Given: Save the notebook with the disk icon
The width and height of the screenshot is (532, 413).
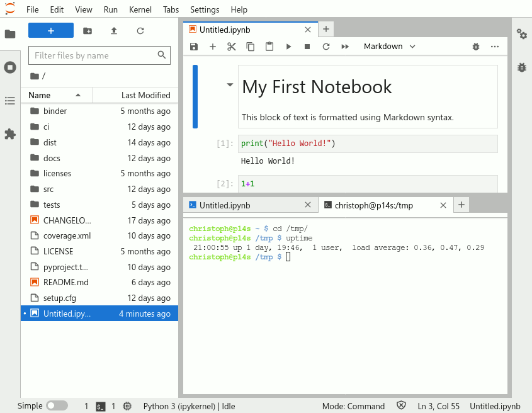Looking at the screenshot, I should pyautogui.click(x=194, y=47).
